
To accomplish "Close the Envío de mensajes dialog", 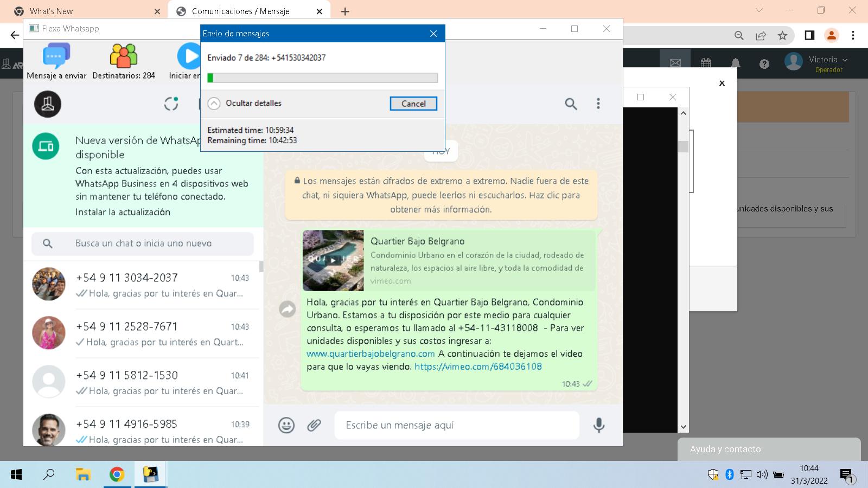I will coord(433,34).
